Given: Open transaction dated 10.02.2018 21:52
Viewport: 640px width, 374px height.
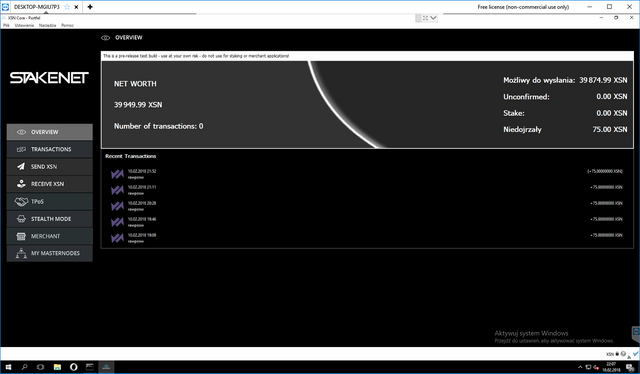Looking at the screenshot, I should (367, 174).
